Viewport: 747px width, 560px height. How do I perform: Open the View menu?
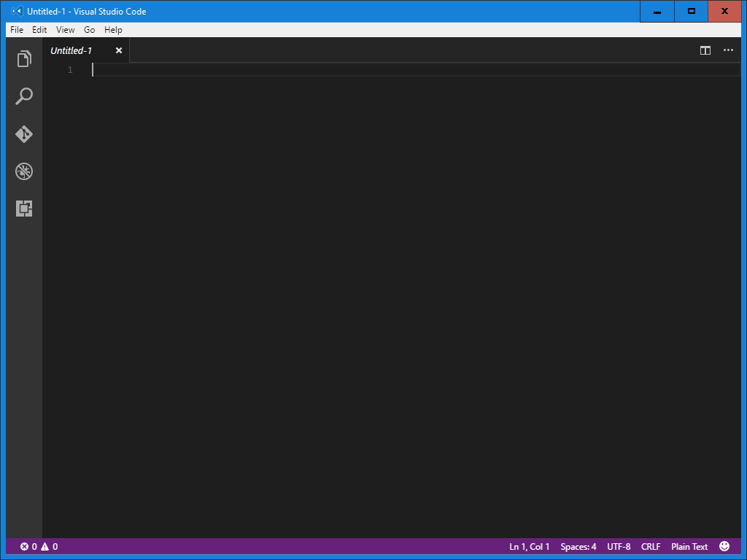65,30
